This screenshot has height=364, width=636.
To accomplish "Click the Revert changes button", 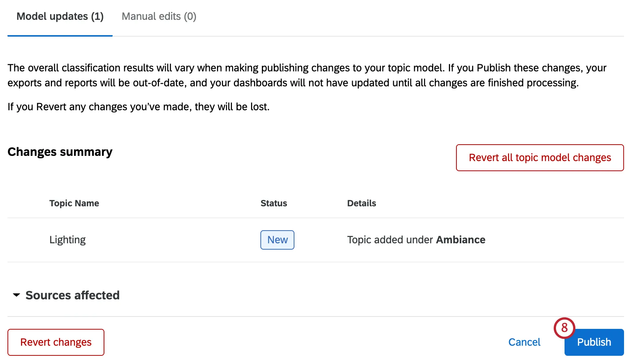I will (56, 342).
